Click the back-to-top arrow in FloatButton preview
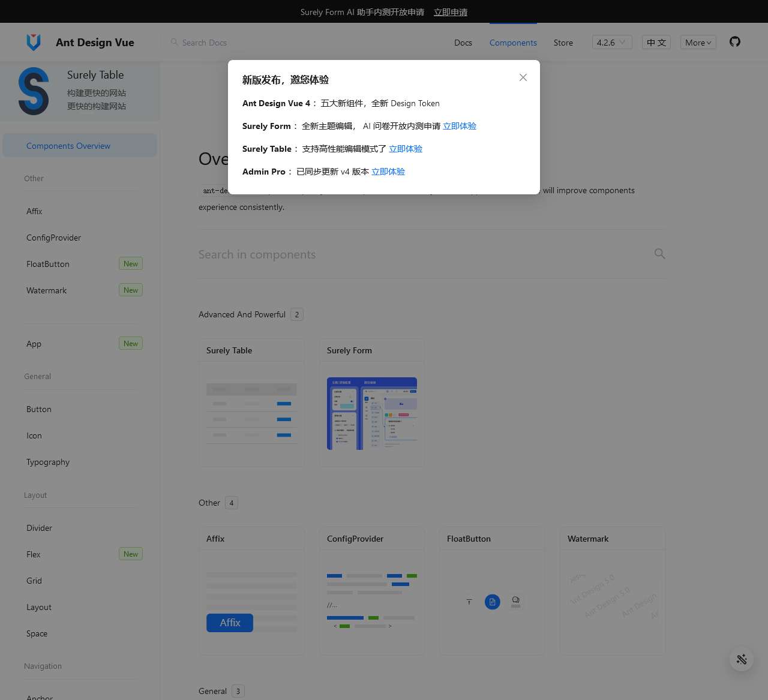 click(469, 602)
